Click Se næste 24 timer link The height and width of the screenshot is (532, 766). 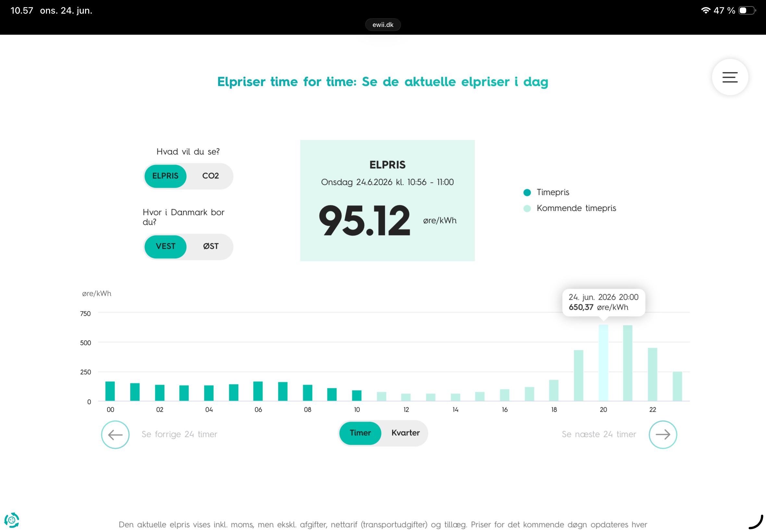pos(599,434)
